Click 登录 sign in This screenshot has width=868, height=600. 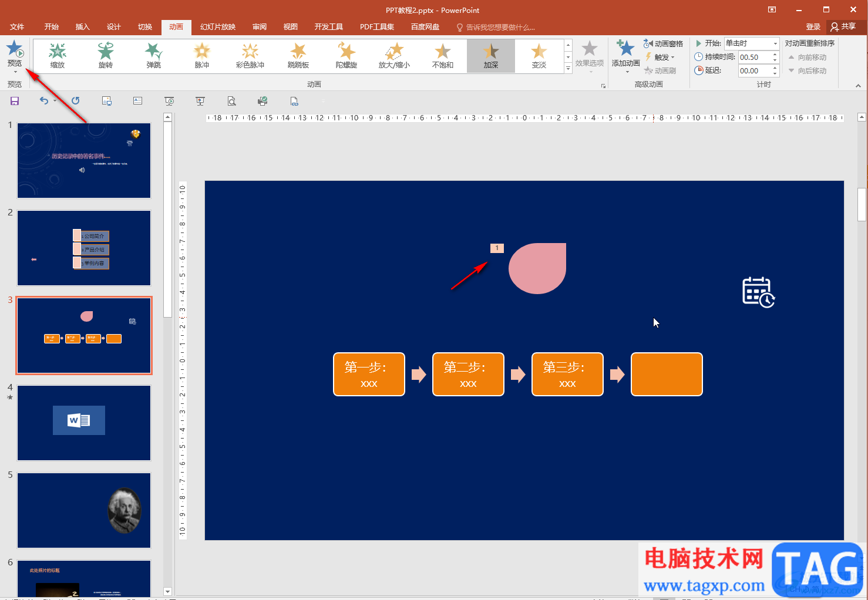click(813, 27)
